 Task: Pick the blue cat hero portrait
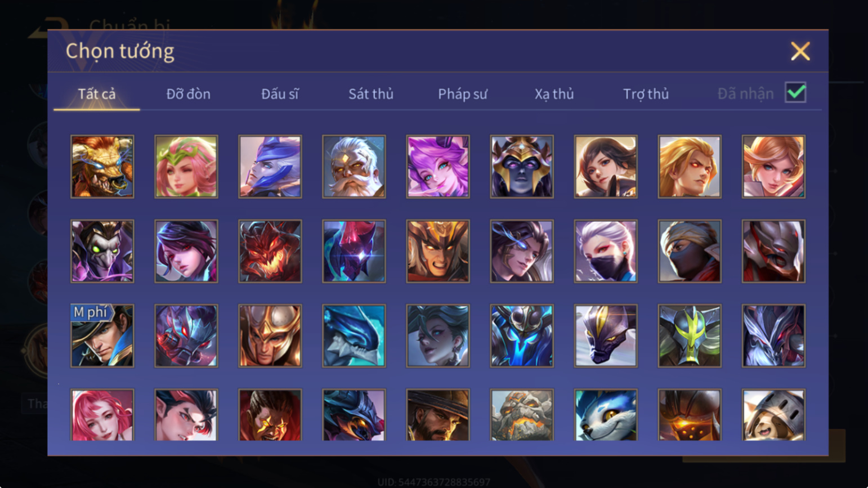point(606,415)
